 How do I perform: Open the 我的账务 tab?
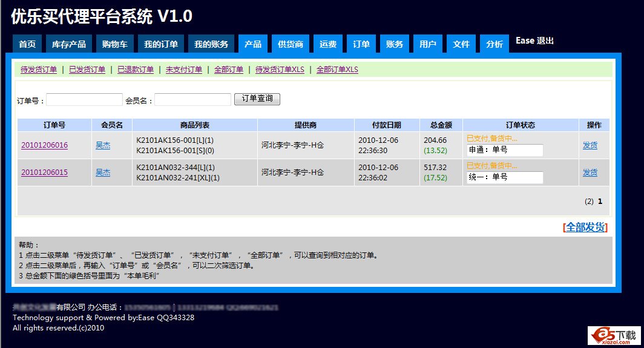pyautogui.click(x=211, y=44)
